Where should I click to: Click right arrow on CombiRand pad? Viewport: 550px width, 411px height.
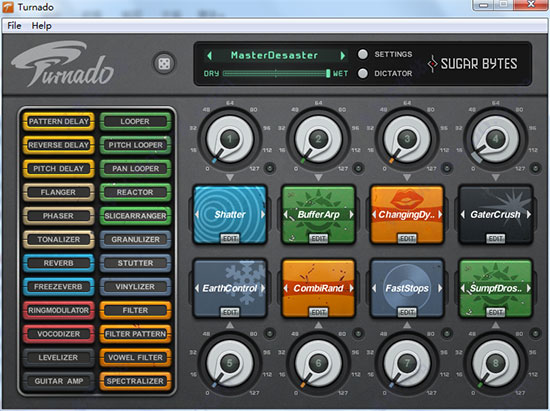click(x=351, y=288)
